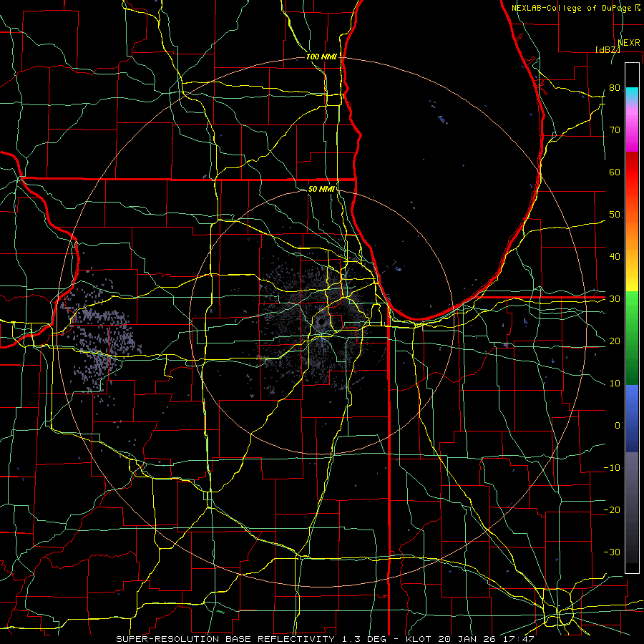Screen dimensions: 644x644
Task: Click the Super-Resolution Base Reflectivity caption text
Action: (325, 639)
